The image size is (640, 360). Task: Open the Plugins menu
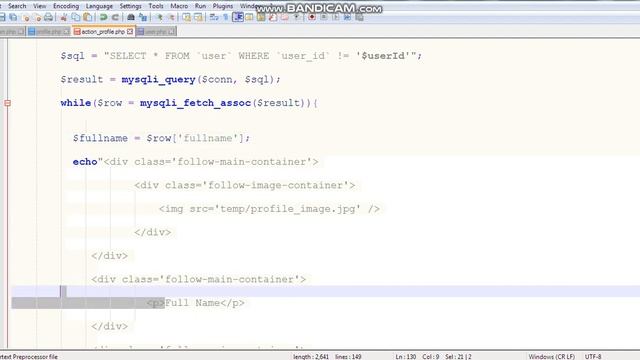click(x=223, y=6)
